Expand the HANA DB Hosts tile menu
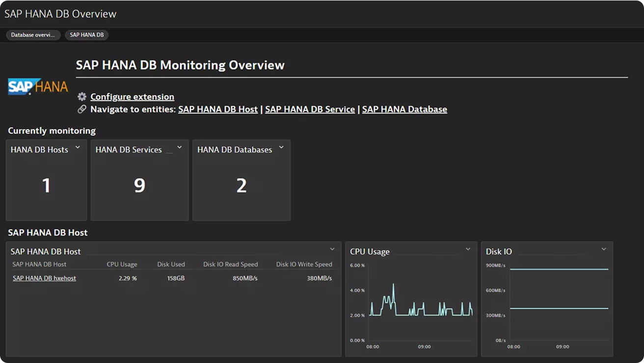This screenshot has height=363, width=644. click(x=78, y=148)
